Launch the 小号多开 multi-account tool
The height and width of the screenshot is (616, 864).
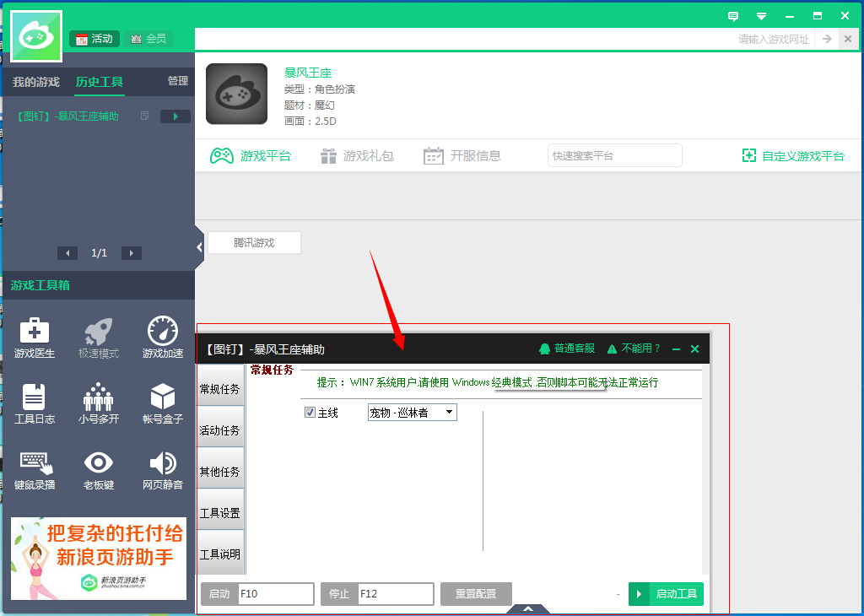point(99,403)
